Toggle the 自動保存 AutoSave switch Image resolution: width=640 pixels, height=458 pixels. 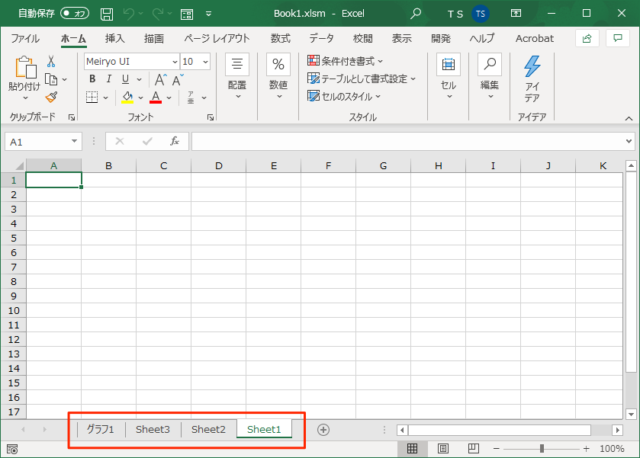point(74,14)
